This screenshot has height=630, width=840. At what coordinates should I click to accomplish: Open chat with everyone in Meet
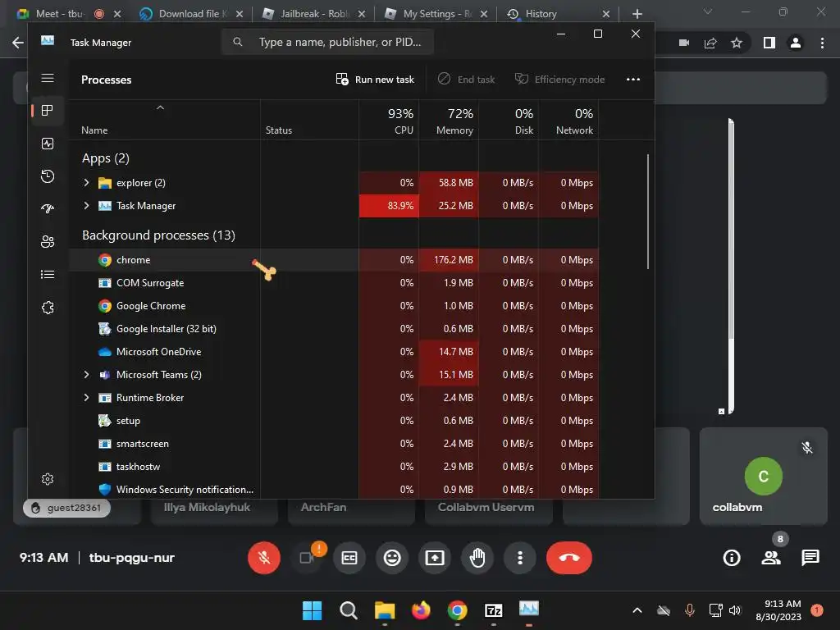(810, 558)
